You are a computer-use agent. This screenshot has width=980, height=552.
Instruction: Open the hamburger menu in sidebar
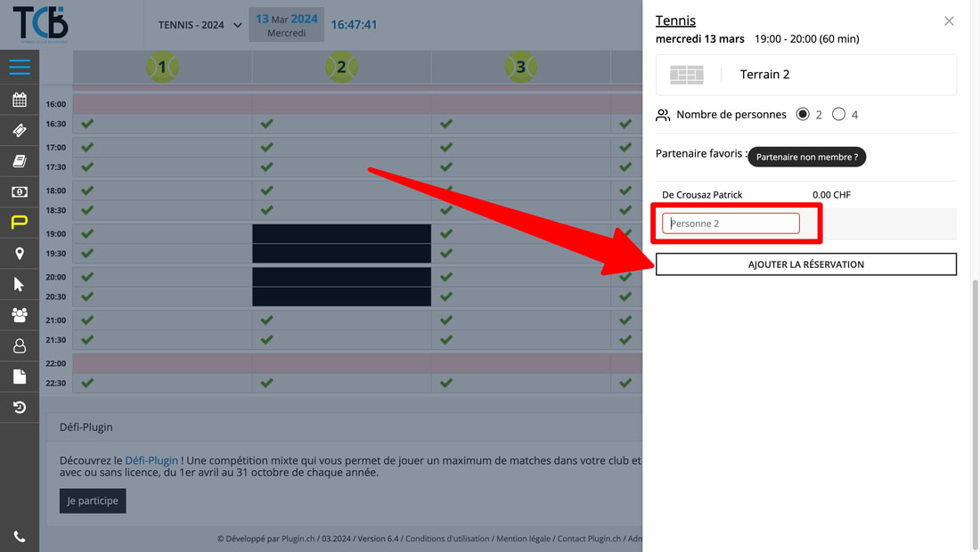(20, 68)
